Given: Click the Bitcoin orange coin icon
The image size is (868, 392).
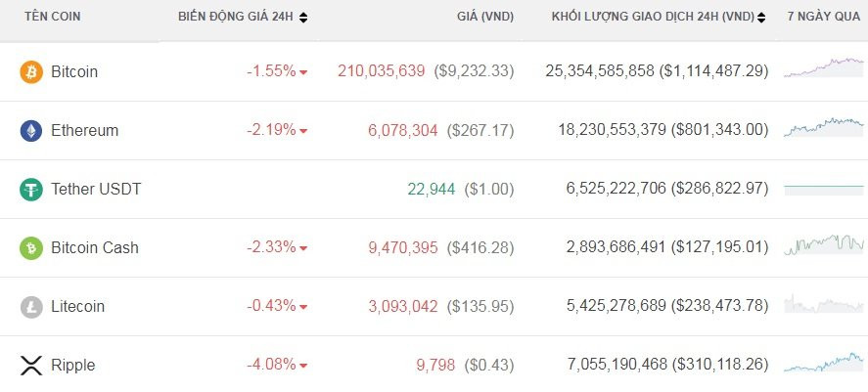Looking at the screenshot, I should [x=31, y=71].
